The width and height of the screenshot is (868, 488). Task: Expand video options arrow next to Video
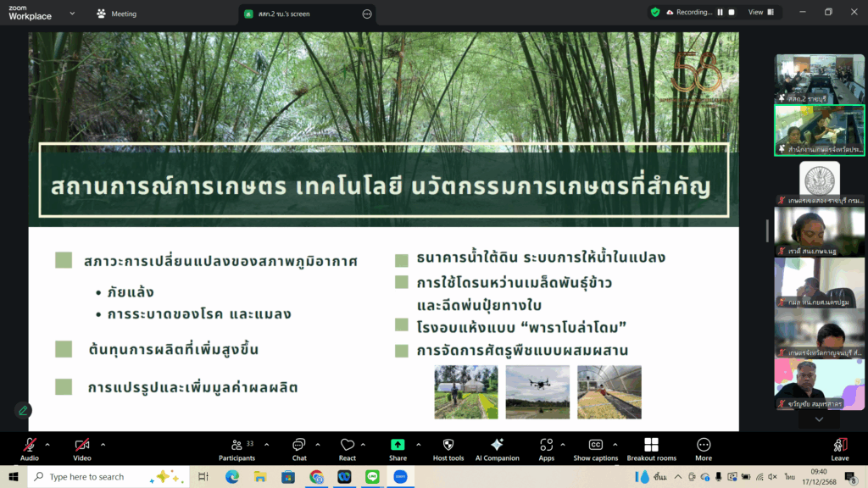click(103, 445)
